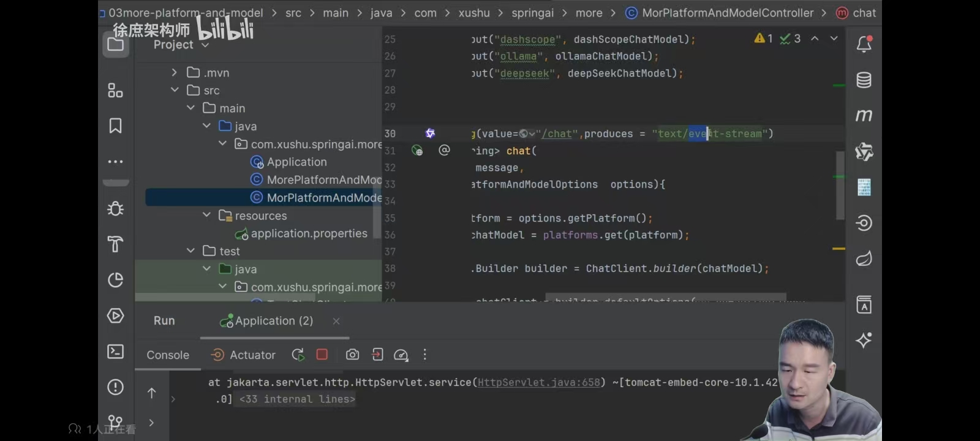Click the gutter icon on line 30
The image size is (980, 441).
tap(430, 133)
